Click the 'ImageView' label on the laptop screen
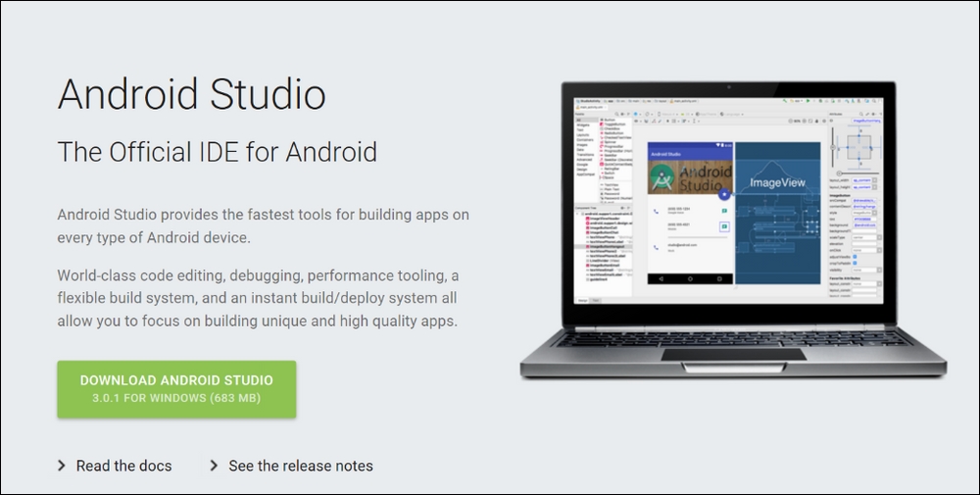The image size is (980, 495). click(777, 182)
